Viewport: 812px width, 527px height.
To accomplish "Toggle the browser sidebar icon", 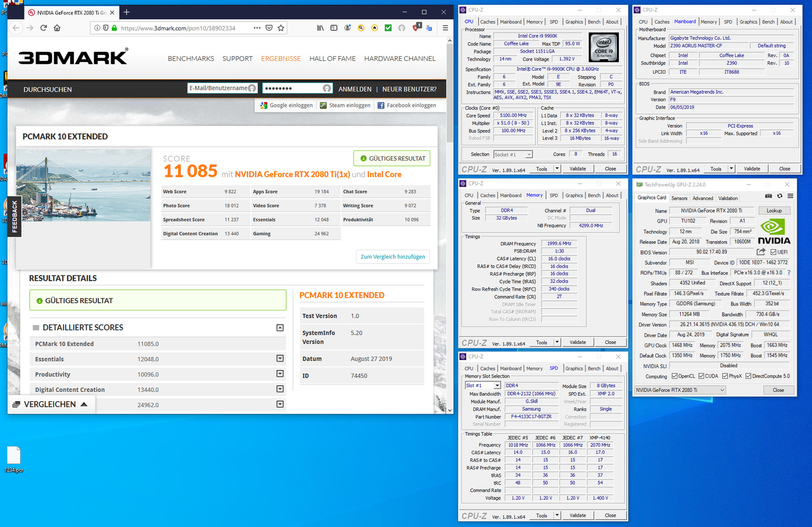I will coord(334,28).
